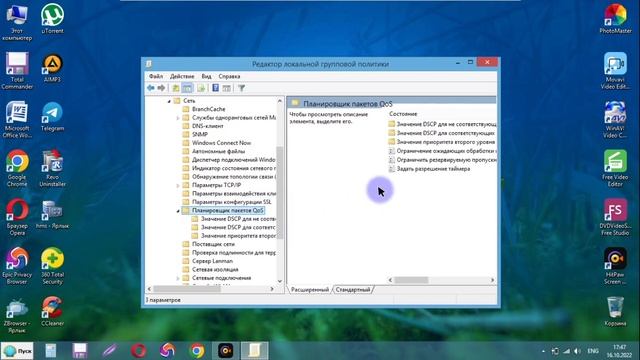Click the Состояние column header
Image resolution: width=640 pixels, height=360 pixels.
click(403, 114)
